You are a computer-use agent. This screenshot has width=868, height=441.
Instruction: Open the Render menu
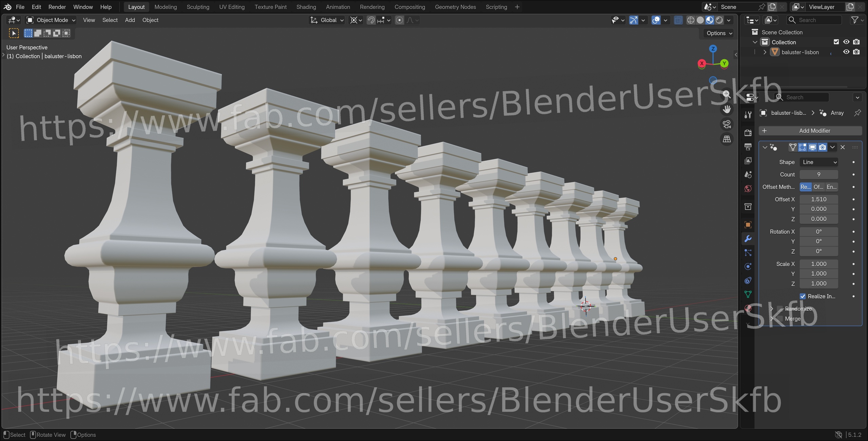point(57,7)
